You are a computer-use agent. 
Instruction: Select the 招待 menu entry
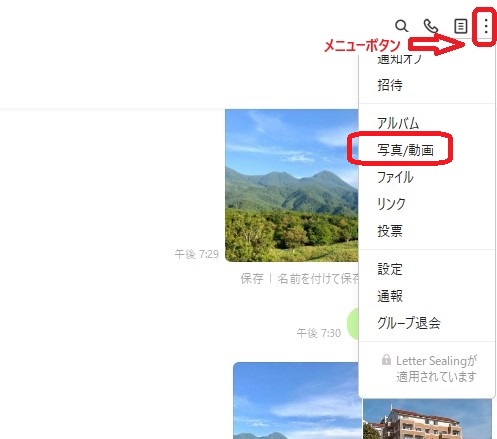point(390,85)
